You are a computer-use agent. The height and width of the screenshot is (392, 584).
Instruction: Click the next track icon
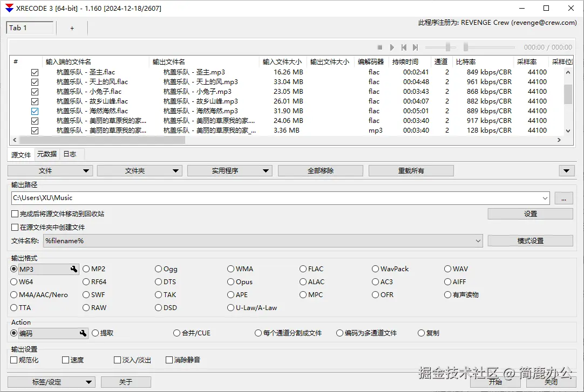[x=415, y=47]
